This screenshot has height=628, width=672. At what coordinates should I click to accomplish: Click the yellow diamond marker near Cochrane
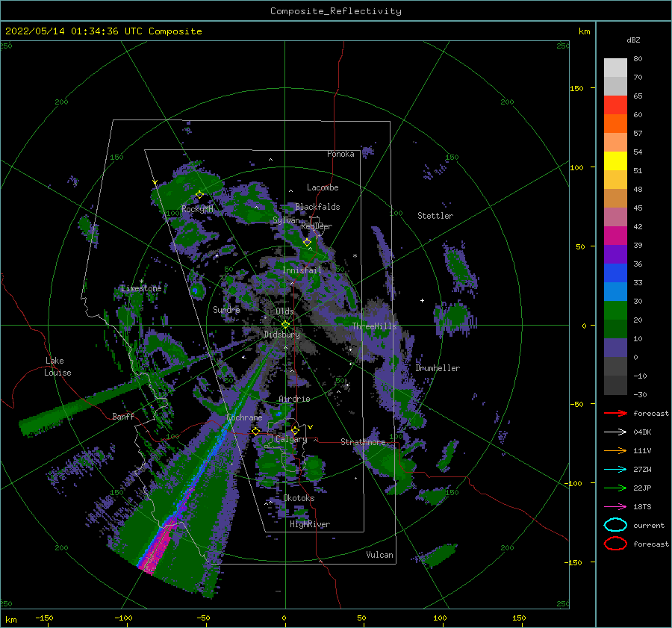pyautogui.click(x=256, y=431)
